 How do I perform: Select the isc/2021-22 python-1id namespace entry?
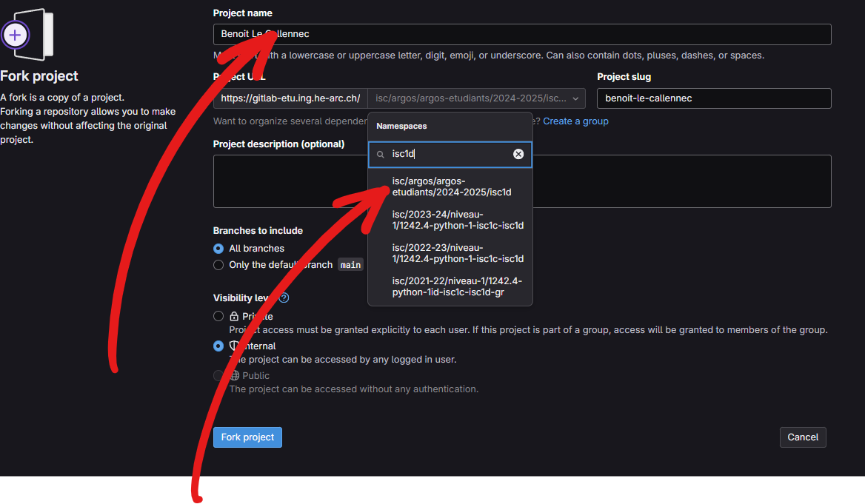457,286
